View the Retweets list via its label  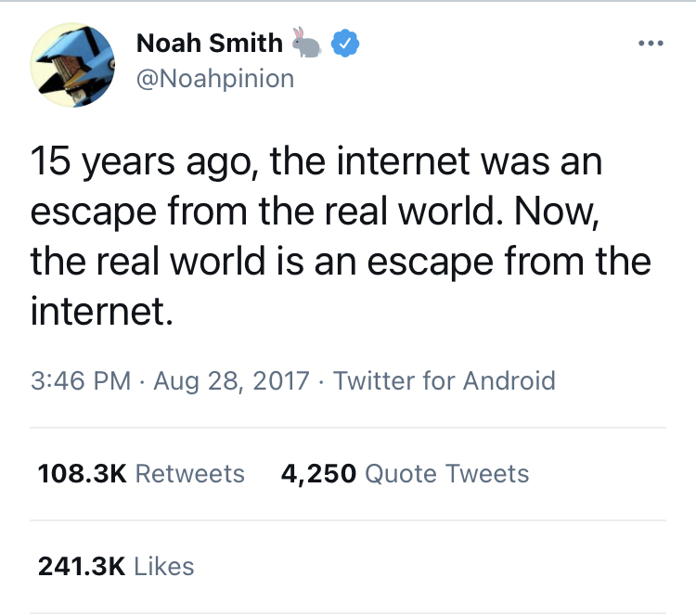(x=190, y=473)
